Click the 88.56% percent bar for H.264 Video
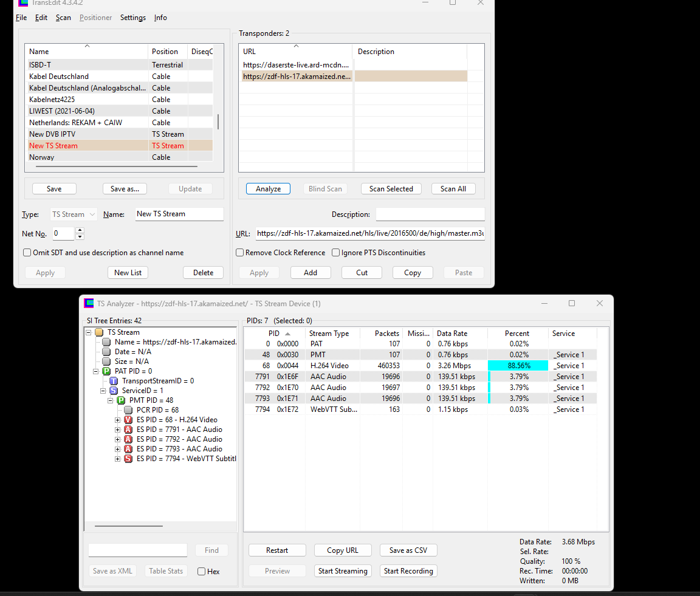Image resolution: width=700 pixels, height=596 pixels. pos(518,366)
